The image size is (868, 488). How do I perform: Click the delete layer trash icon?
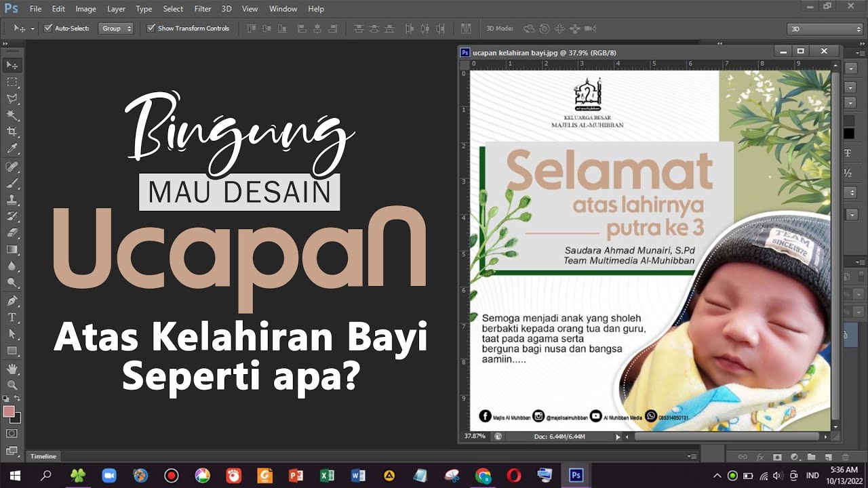[x=845, y=457]
